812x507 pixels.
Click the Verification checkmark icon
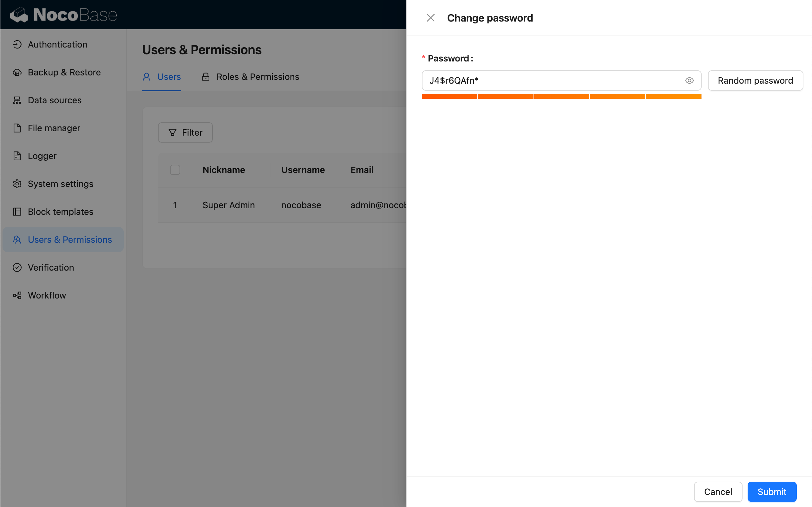click(17, 267)
